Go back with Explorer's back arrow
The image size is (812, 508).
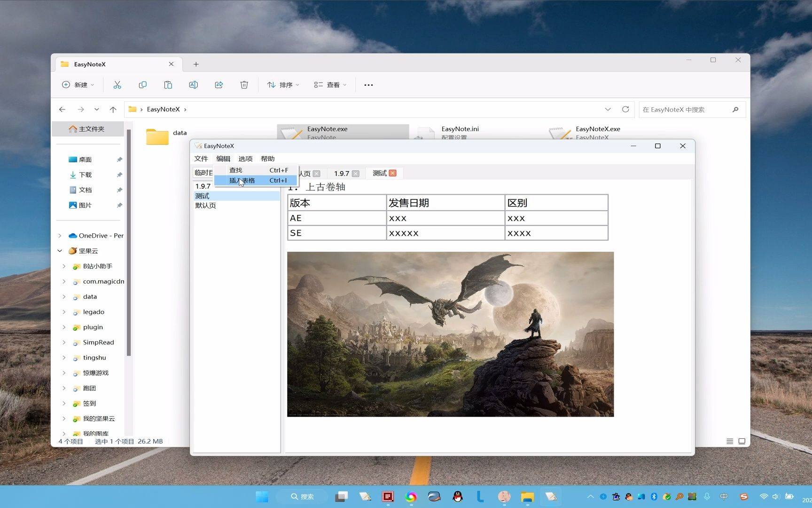pyautogui.click(x=62, y=109)
